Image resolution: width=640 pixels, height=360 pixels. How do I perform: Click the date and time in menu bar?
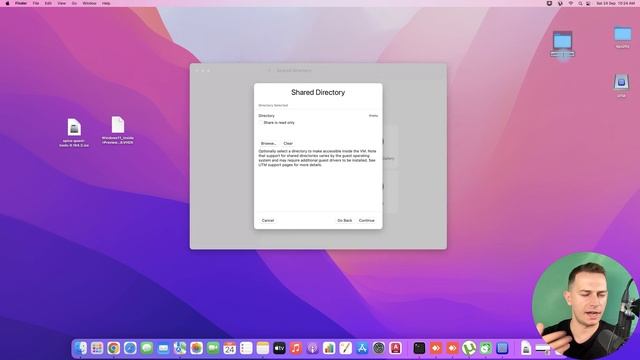(x=616, y=3)
